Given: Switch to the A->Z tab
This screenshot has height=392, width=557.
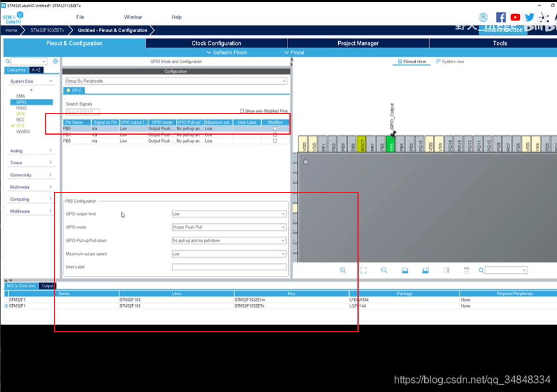Looking at the screenshot, I should tap(36, 70).
